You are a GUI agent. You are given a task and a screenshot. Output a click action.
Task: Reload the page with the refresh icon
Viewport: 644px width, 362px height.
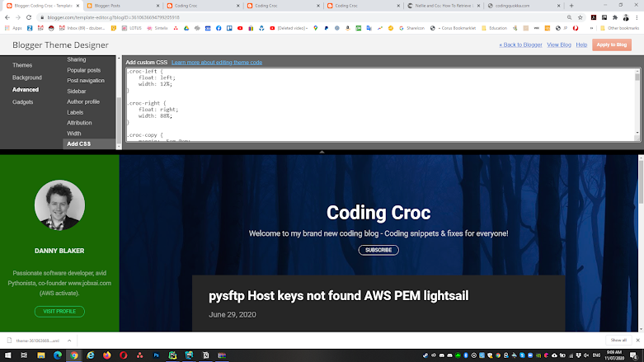coord(29,17)
